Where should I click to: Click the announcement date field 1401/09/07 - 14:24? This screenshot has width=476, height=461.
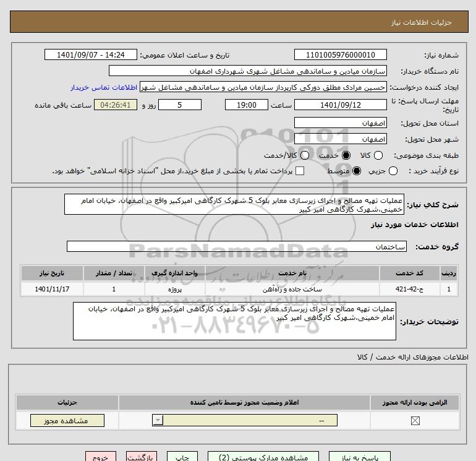click(91, 54)
